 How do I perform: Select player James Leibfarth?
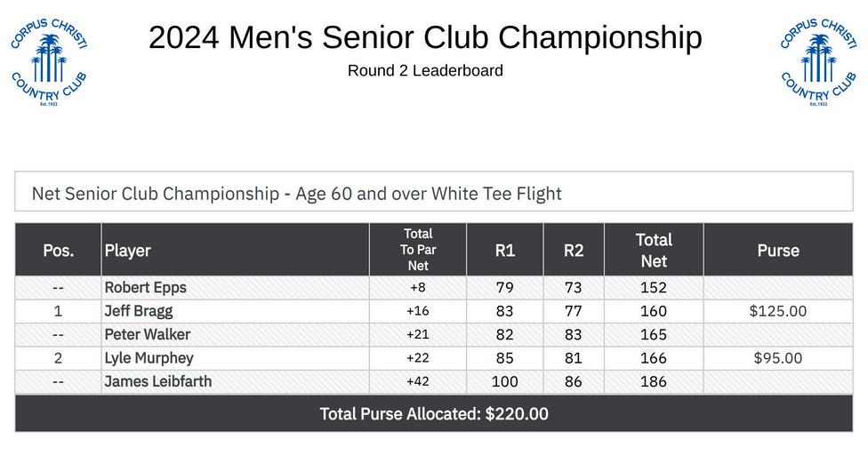[158, 382]
